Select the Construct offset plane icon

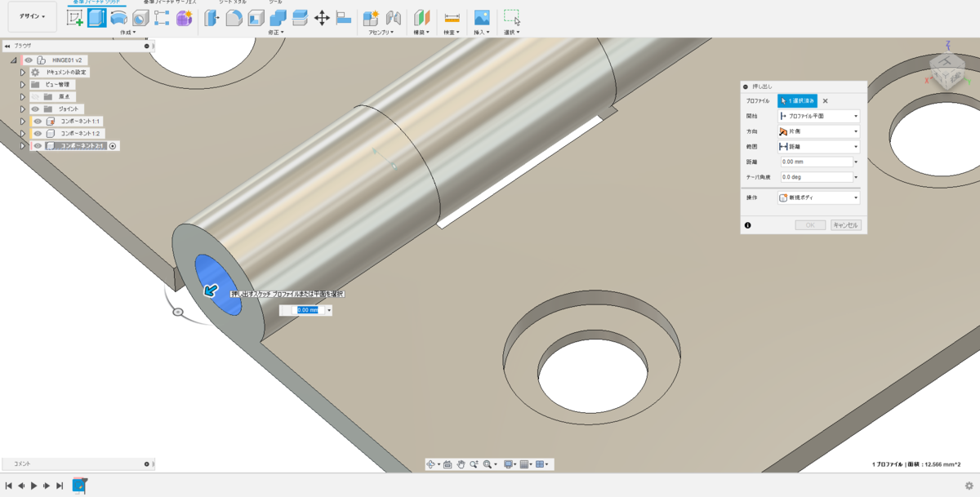(421, 18)
